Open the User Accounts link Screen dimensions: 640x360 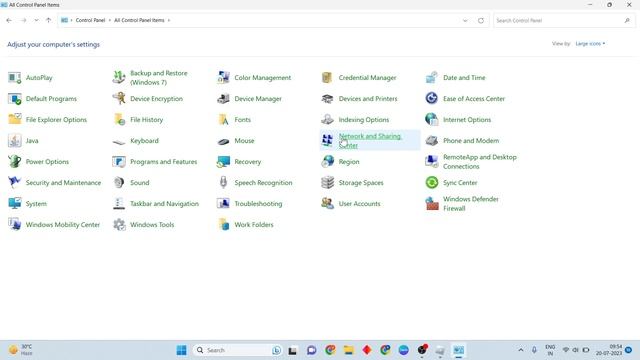click(x=359, y=203)
